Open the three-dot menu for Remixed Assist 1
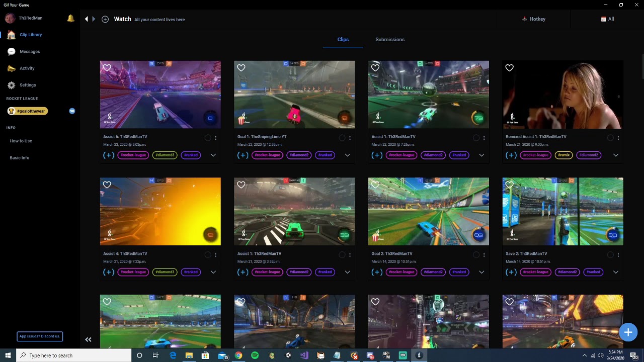The height and width of the screenshot is (362, 644). 618,138
